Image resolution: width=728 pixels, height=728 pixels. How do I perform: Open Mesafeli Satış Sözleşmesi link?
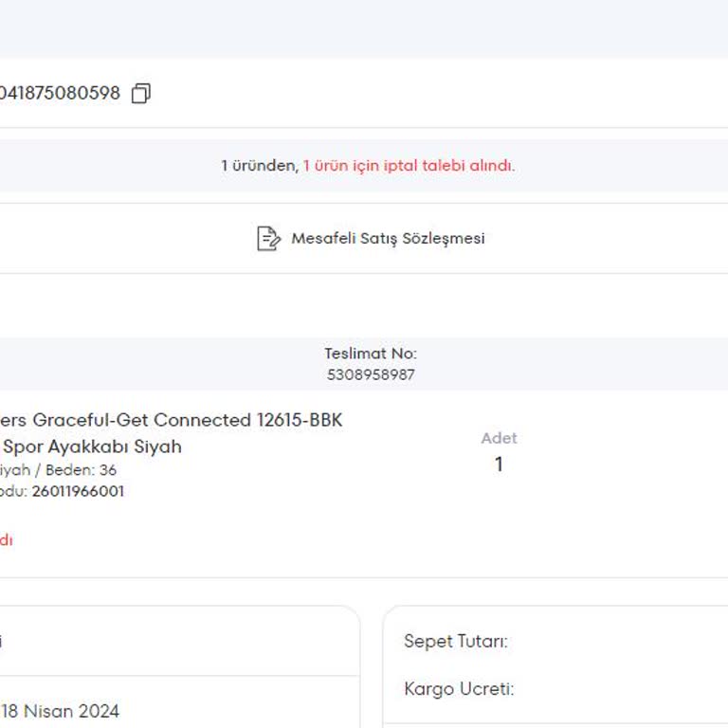387,238
